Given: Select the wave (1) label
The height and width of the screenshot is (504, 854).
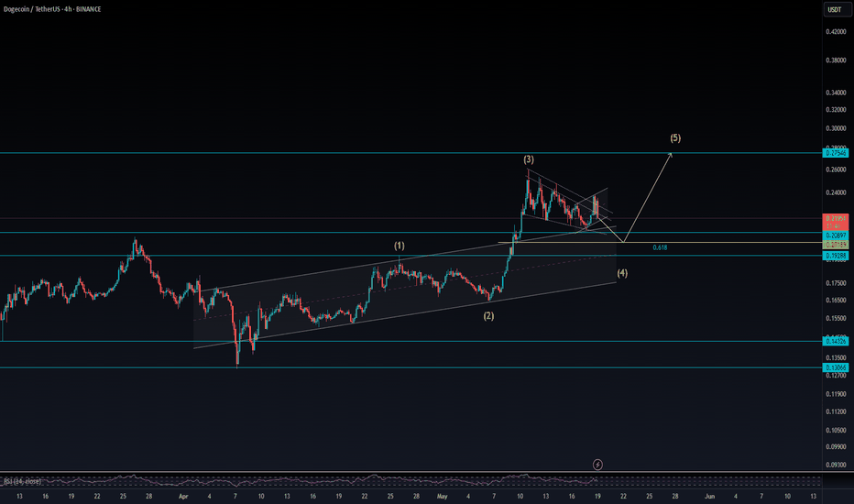Looking at the screenshot, I should tap(400, 246).
